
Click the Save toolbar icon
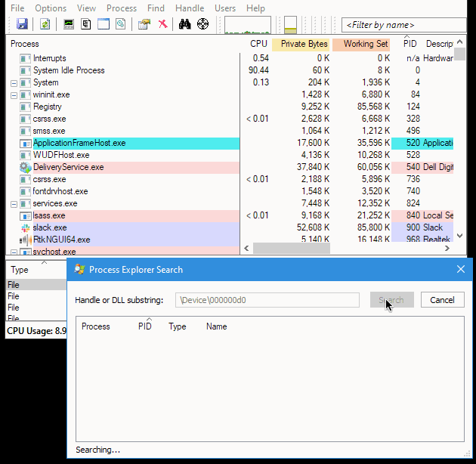tap(22, 24)
